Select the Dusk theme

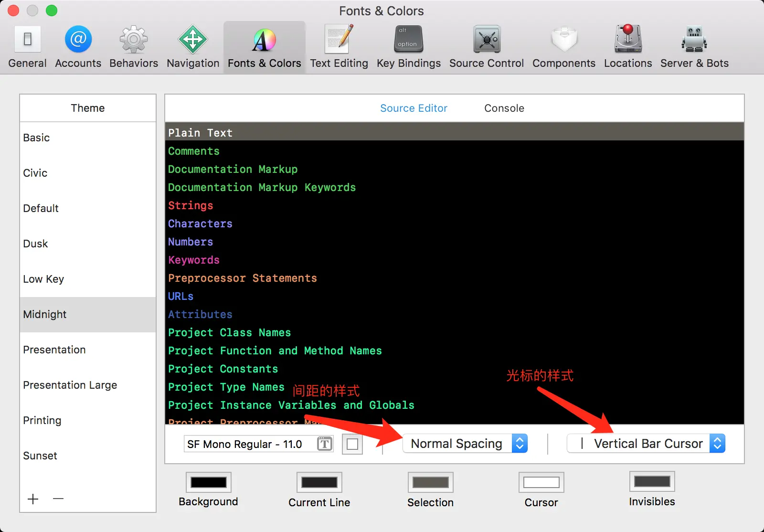(88, 244)
